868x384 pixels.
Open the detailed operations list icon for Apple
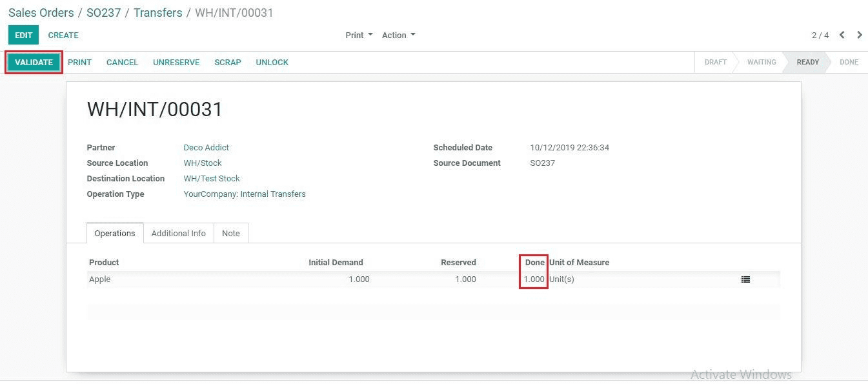[x=745, y=279]
